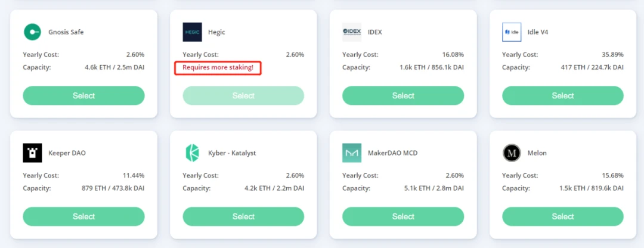Click the 'Requires more staking!' warning

tap(218, 67)
